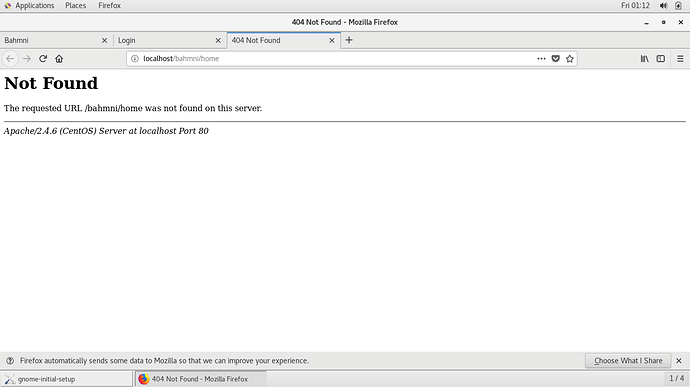Image resolution: width=690 pixels, height=387 pixels.
Task: Bookmark this page with the star
Action: [570, 59]
